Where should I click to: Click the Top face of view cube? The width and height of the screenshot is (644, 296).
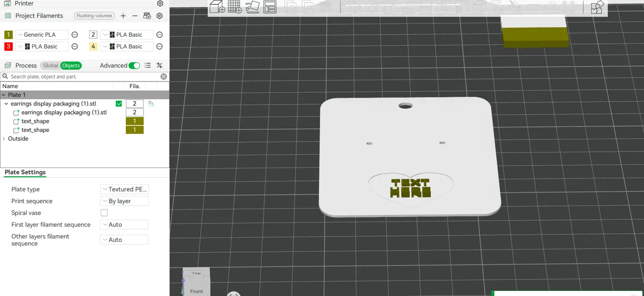(196, 273)
